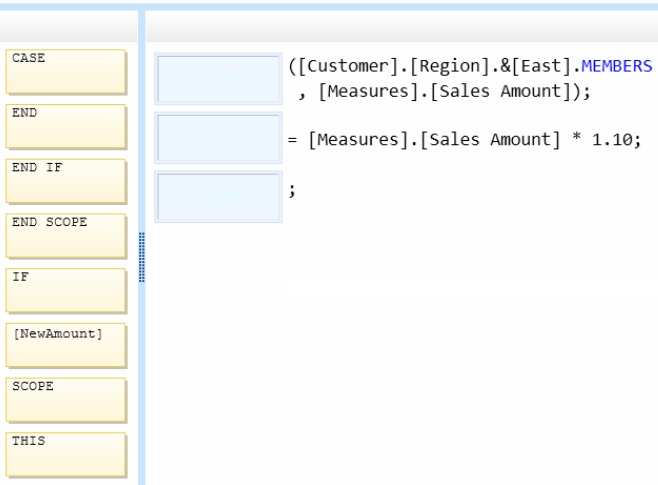
Task: Choose the END IF tile
Action: pyautogui.click(x=66, y=181)
